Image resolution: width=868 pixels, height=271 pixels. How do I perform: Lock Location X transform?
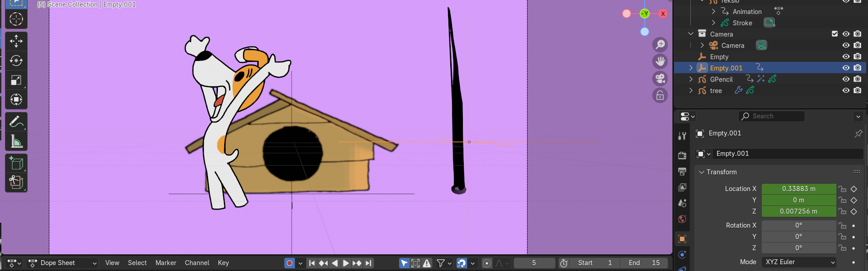pyautogui.click(x=842, y=189)
